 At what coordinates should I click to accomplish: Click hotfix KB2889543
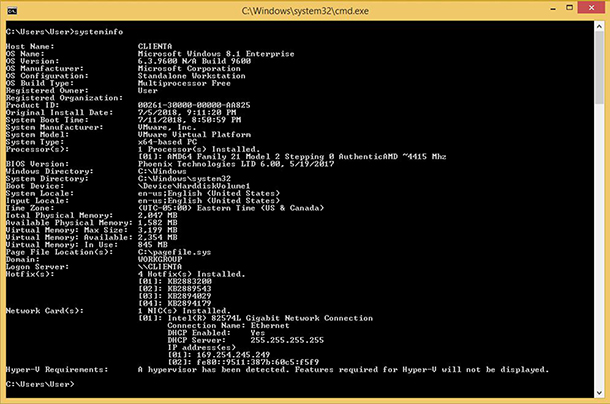[189, 289]
